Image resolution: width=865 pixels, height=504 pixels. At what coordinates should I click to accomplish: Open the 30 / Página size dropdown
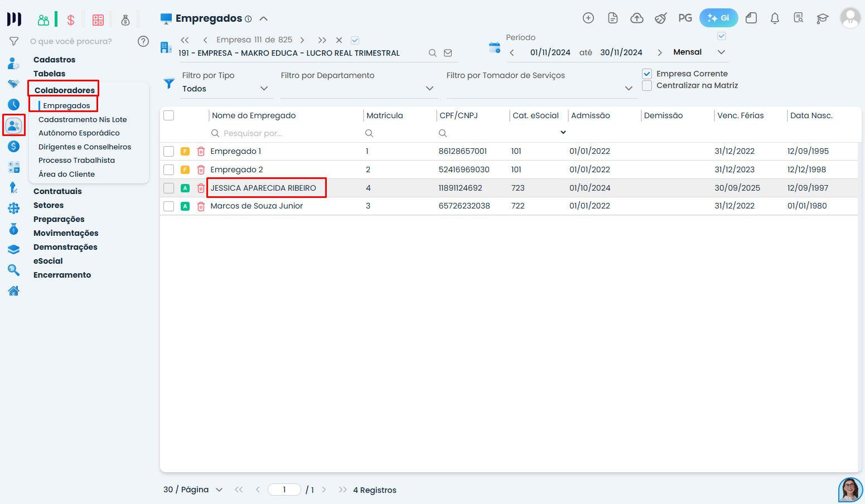click(193, 490)
